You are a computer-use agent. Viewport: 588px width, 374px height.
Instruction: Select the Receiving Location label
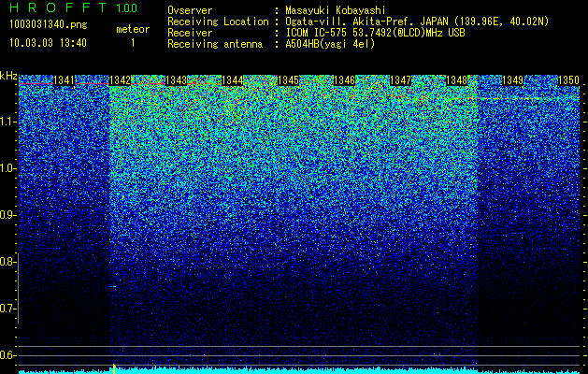click(x=218, y=22)
